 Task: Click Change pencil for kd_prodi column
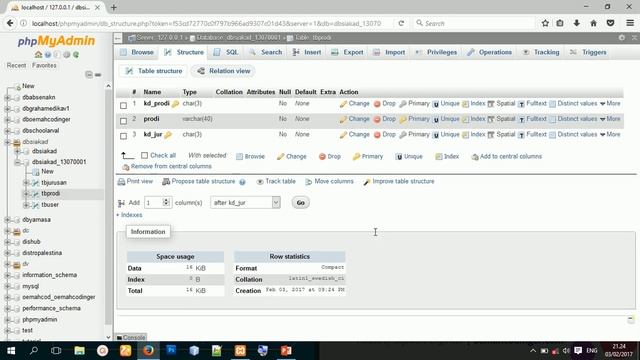pos(354,104)
